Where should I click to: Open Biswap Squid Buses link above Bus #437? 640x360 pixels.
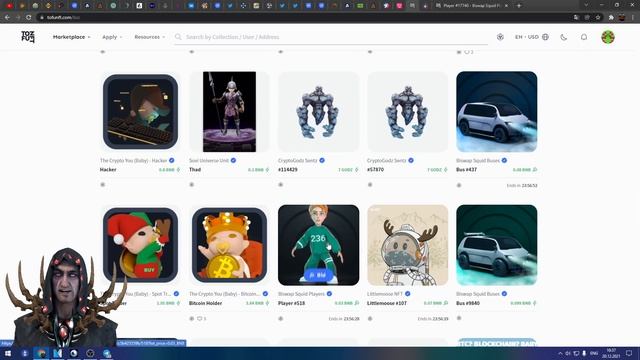click(478, 160)
